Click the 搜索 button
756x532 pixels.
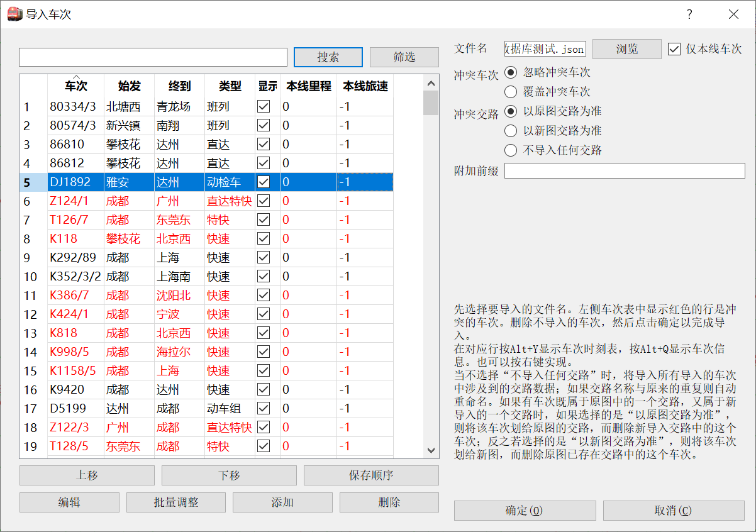(328, 57)
